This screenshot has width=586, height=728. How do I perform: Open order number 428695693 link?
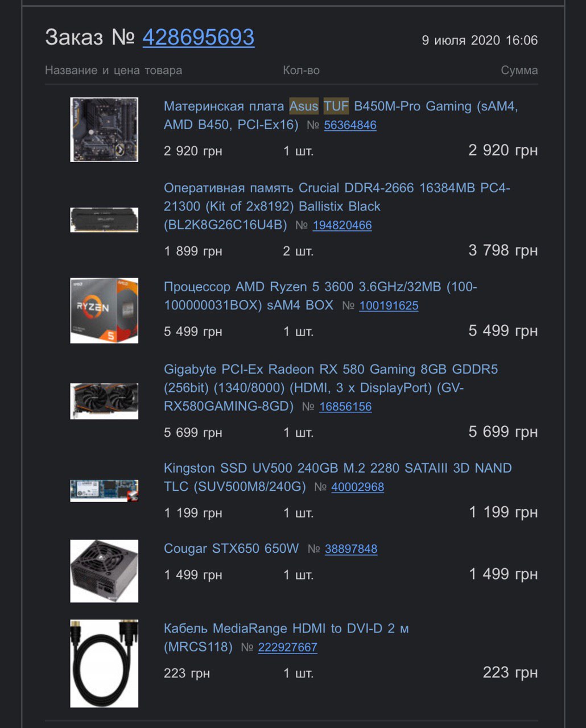(x=198, y=38)
